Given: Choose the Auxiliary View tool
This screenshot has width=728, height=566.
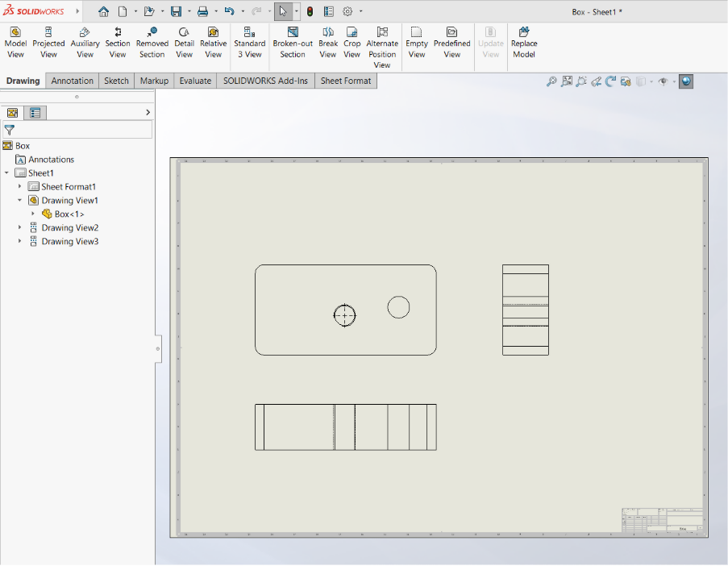Looking at the screenshot, I should click(85, 43).
